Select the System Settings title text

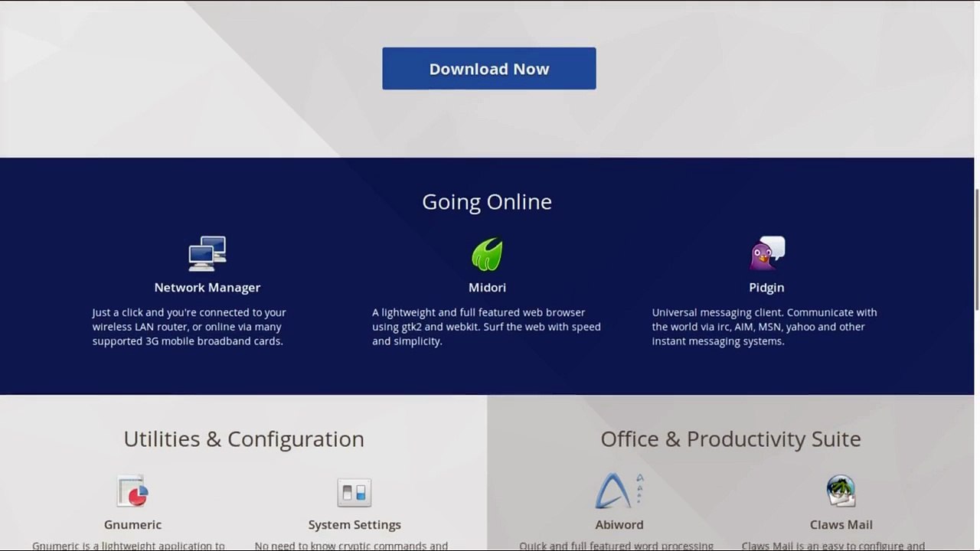354,525
